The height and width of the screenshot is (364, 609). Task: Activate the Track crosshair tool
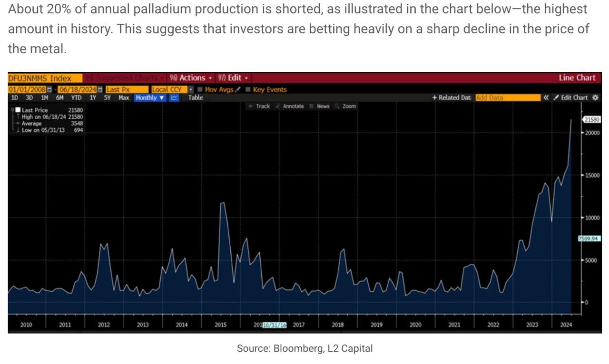(x=259, y=106)
